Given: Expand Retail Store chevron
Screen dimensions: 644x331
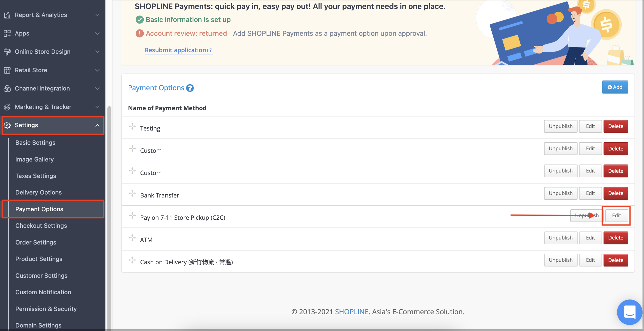Looking at the screenshot, I should [97, 70].
